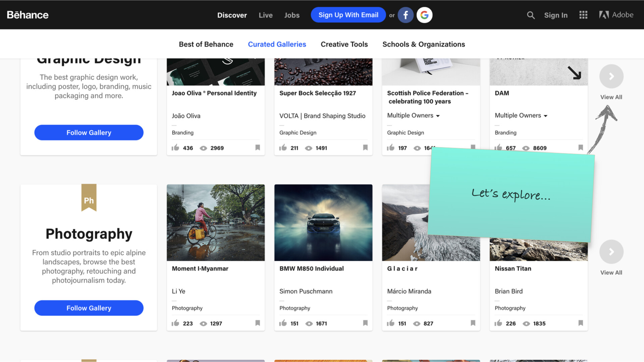Sign up with Google icon

tap(424, 15)
